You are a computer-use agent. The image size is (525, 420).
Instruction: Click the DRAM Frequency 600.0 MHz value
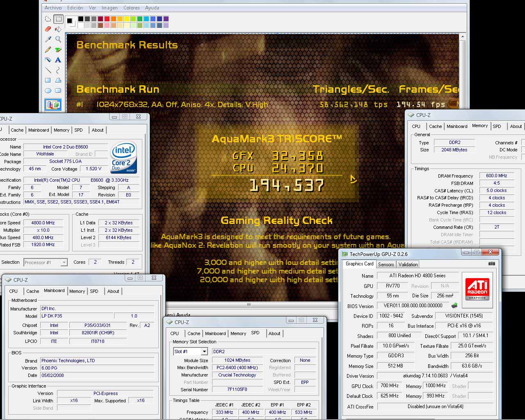tap(497, 176)
